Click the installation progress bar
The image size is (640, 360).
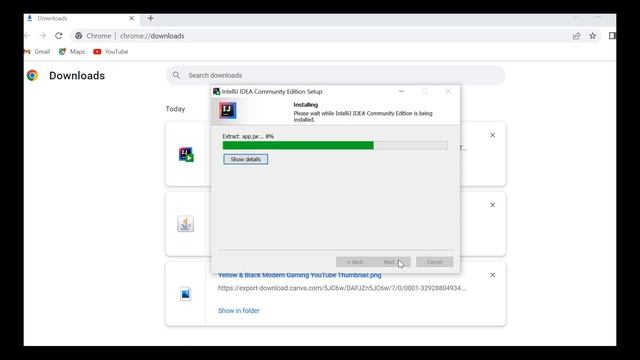click(x=335, y=145)
